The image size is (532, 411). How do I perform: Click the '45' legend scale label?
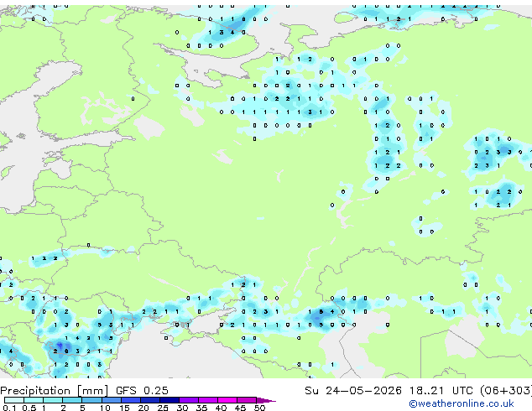point(240,408)
